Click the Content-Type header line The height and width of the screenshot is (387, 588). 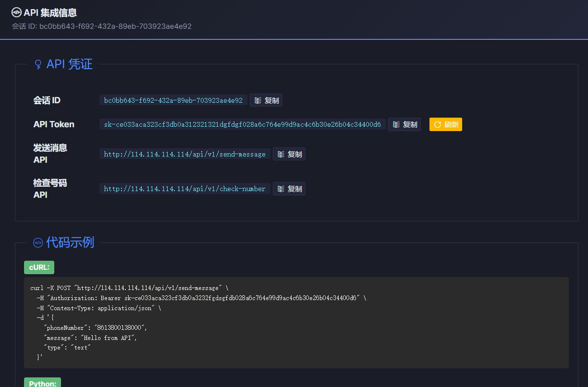click(99, 308)
